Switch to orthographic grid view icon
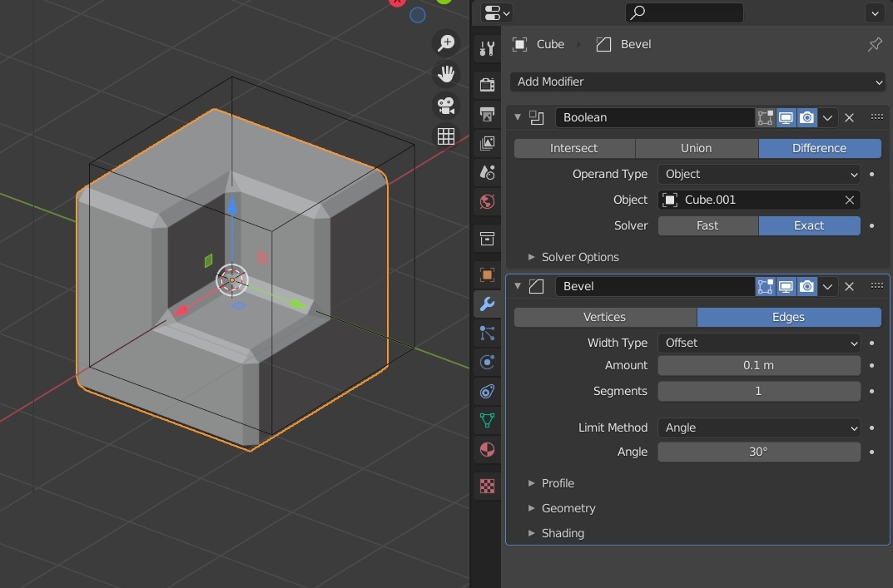Screen dimensions: 893x588 (x=446, y=136)
